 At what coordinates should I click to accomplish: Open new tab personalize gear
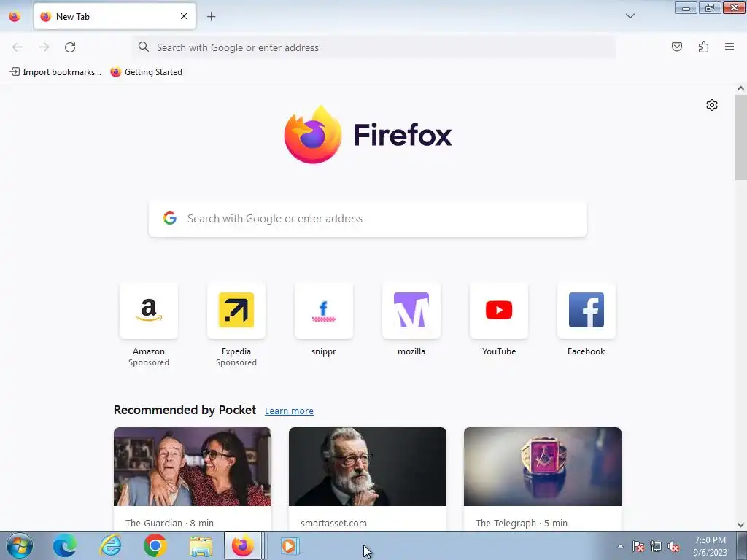pyautogui.click(x=712, y=105)
